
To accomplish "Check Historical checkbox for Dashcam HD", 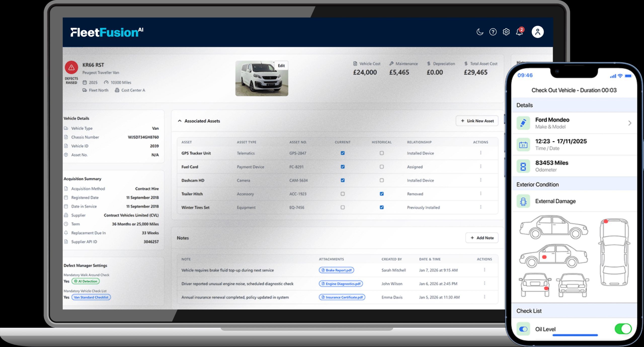I will click(382, 180).
